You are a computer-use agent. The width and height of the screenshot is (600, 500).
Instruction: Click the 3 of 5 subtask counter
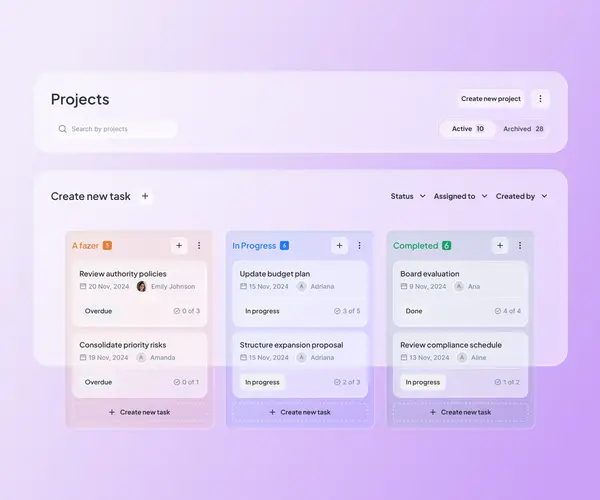tap(347, 311)
